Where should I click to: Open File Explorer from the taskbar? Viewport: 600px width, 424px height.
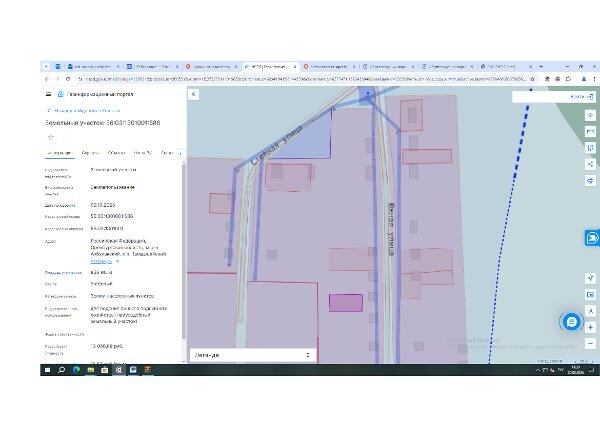tap(90, 370)
